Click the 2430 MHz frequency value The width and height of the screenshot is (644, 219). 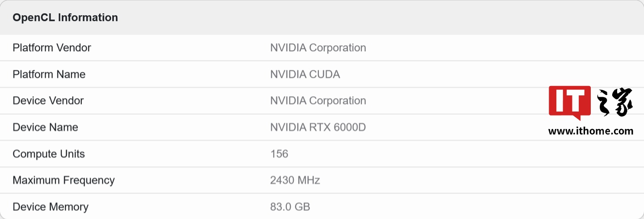coord(295,180)
